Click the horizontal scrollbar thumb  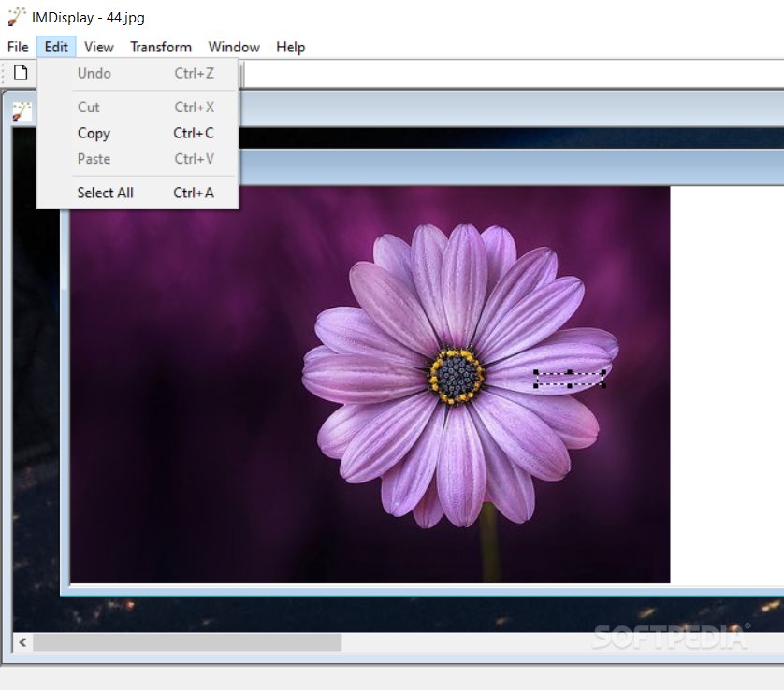pyautogui.click(x=187, y=642)
